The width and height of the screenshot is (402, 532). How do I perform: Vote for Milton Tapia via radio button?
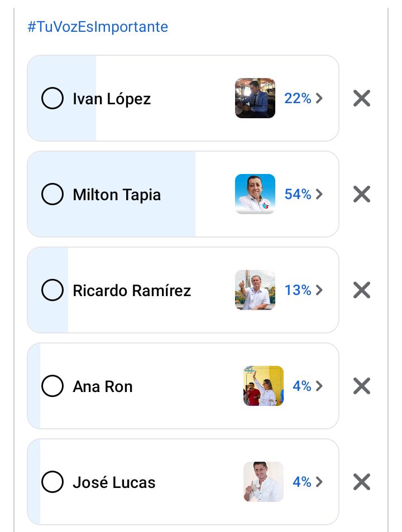(x=52, y=194)
